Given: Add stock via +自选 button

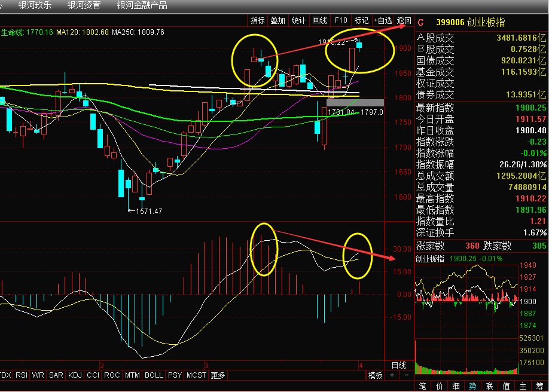Looking at the screenshot, I should point(383,20).
